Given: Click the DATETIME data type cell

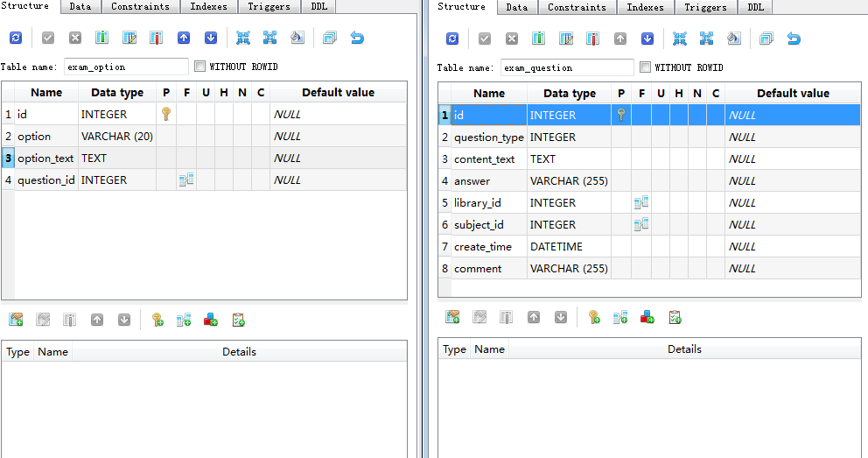Looking at the screenshot, I should [569, 246].
